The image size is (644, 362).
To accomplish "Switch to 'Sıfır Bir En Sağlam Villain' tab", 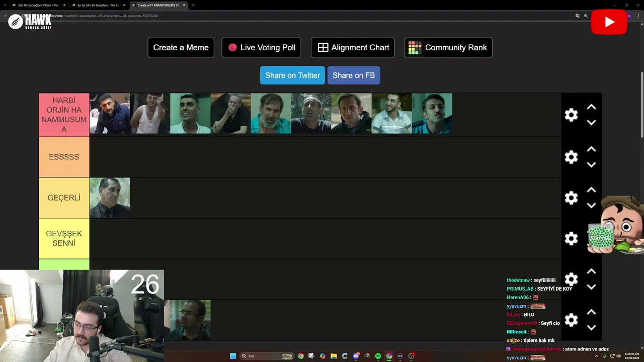I will [x=38, y=5].
